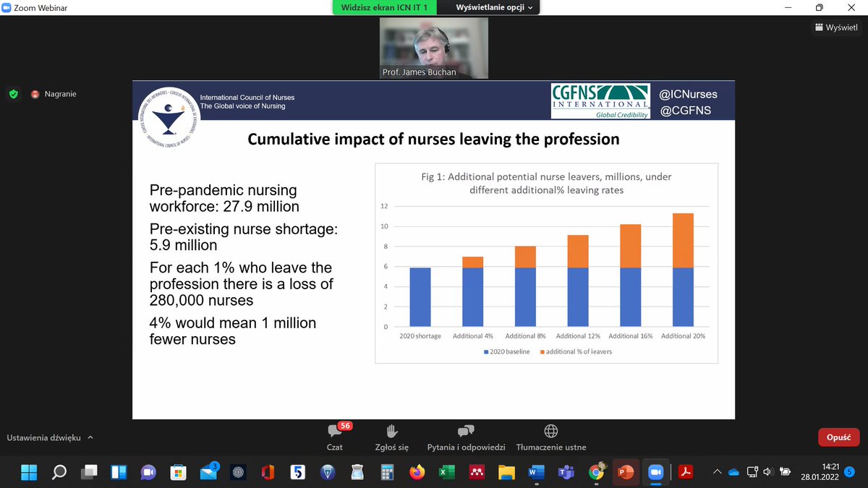Expand Ustawienia dźwięku audio settings
Viewport: 868px width, 488px height.
[x=50, y=437]
